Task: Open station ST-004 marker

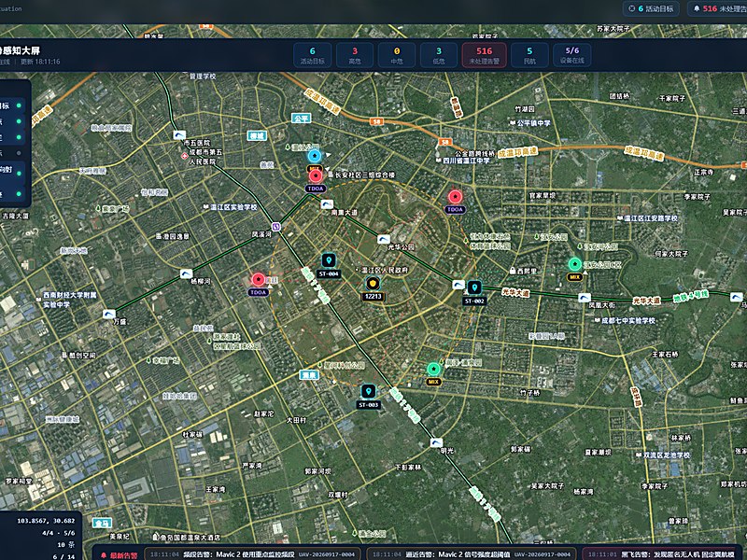Action: pyautogui.click(x=329, y=260)
